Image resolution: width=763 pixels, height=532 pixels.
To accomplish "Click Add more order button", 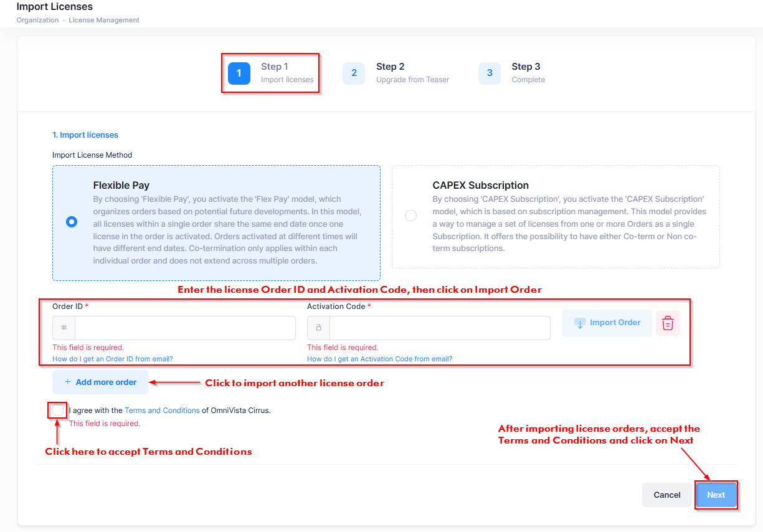I will [x=100, y=382].
